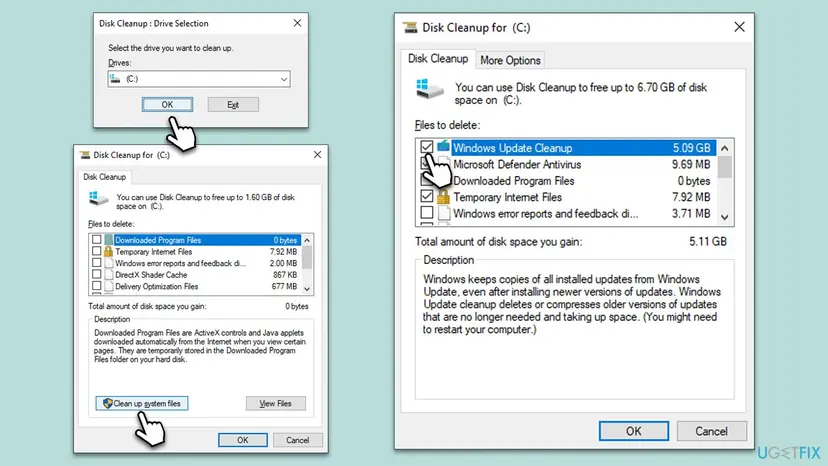Close the Drive Selection dialog
This screenshot has height=466, width=828.
(297, 23)
